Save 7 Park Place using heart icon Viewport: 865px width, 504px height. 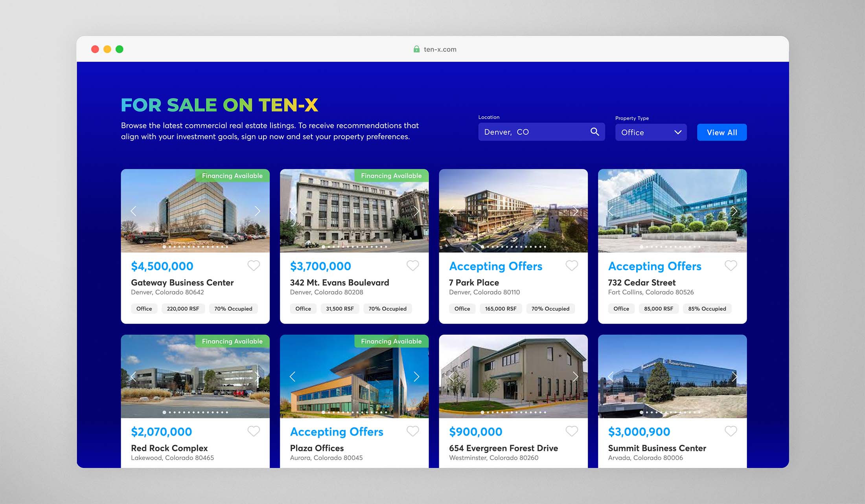point(572,266)
